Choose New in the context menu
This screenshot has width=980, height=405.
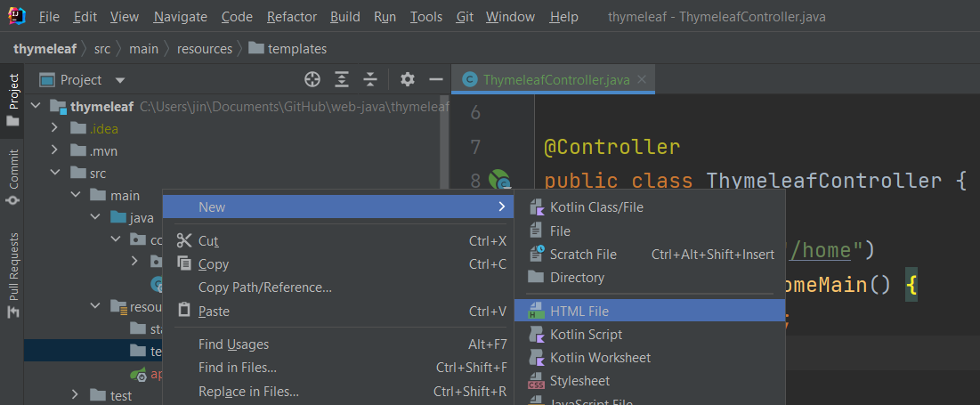click(x=338, y=207)
